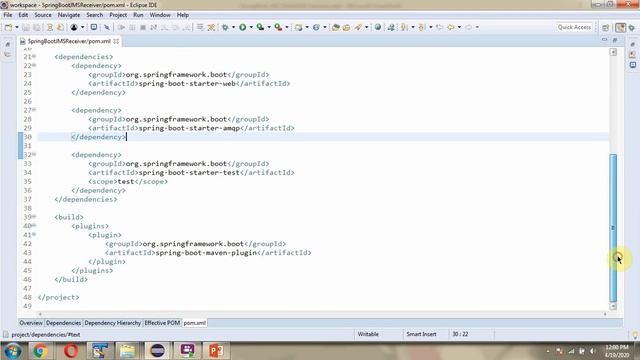Click the Next Annotation icon
The image size is (640, 360).
pos(404,27)
